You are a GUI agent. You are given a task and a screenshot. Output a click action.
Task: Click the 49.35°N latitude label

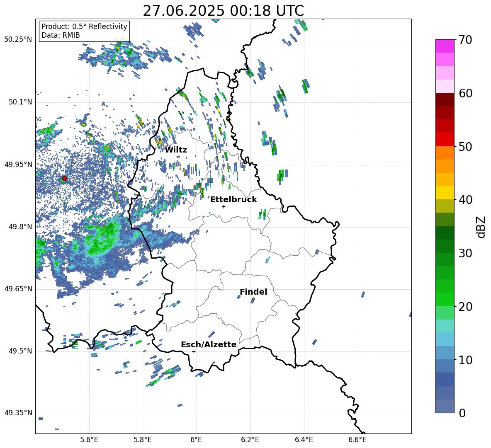point(18,413)
